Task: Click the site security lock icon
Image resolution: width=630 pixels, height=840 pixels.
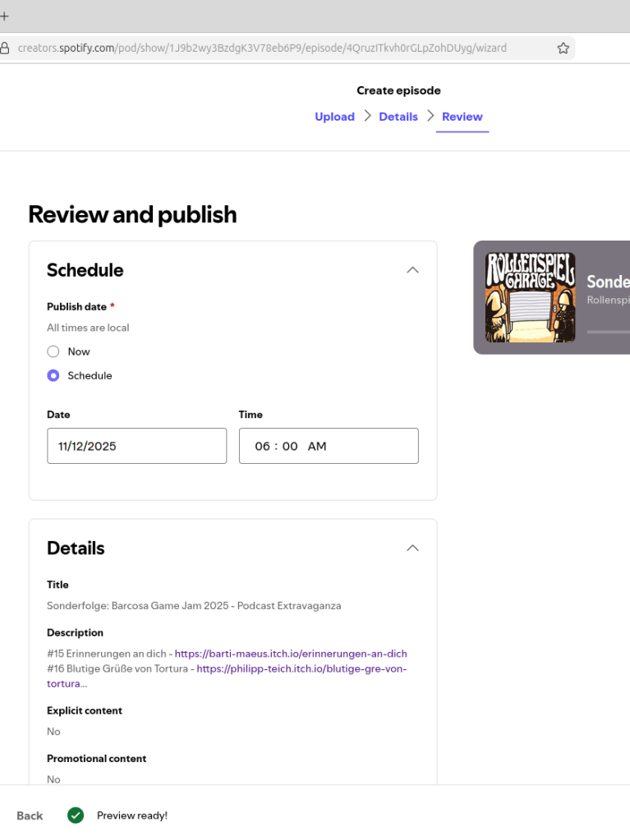Action: [x=5, y=48]
